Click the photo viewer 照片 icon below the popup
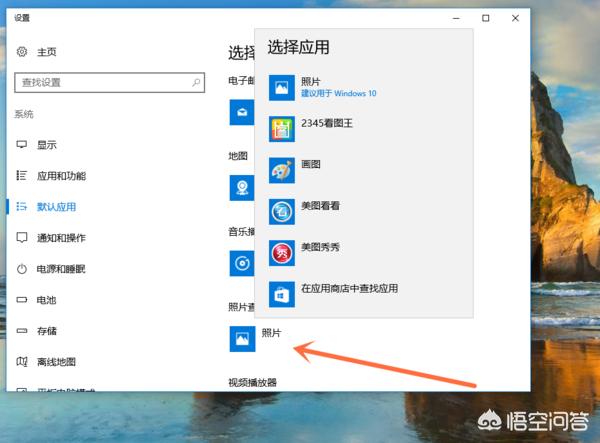The width and height of the screenshot is (600, 443). pos(242,339)
